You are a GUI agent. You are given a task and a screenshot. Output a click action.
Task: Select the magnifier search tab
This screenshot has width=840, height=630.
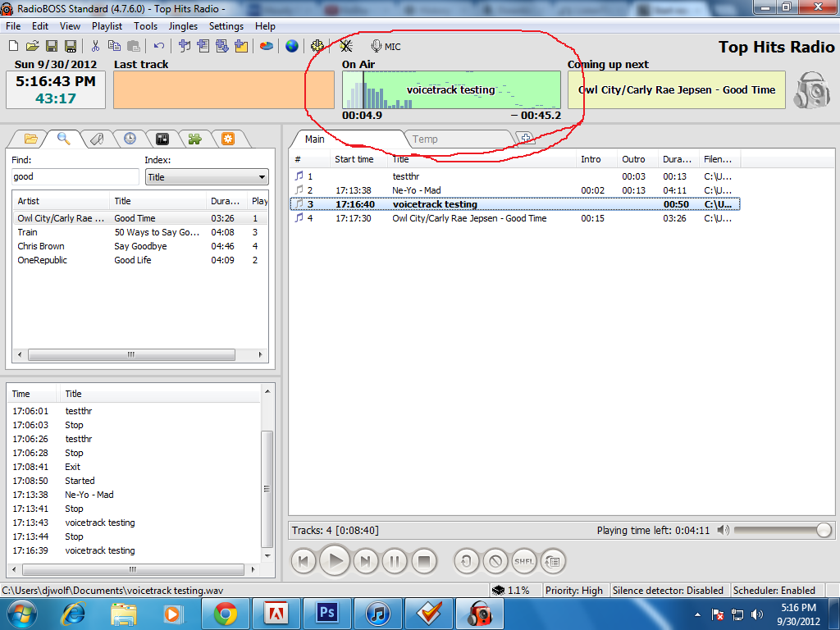coord(64,139)
